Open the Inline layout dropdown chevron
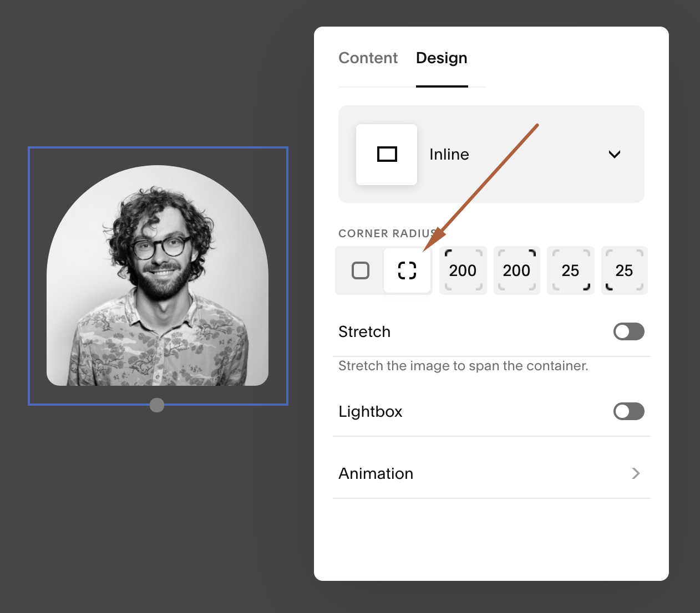The width and height of the screenshot is (700, 613). coord(614,154)
